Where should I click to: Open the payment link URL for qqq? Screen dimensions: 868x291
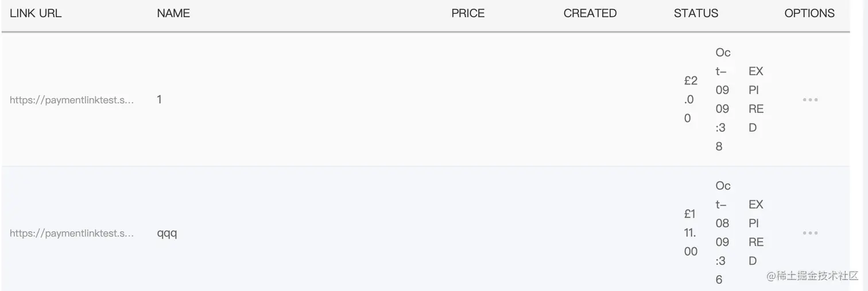point(72,233)
